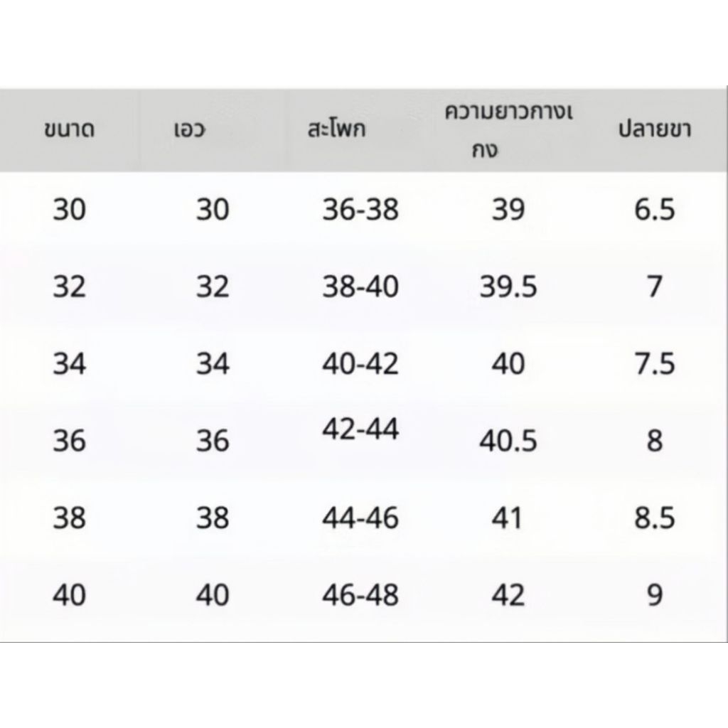The width and height of the screenshot is (728, 728).
Task: Click pants length value 40.5
Action: tap(508, 441)
